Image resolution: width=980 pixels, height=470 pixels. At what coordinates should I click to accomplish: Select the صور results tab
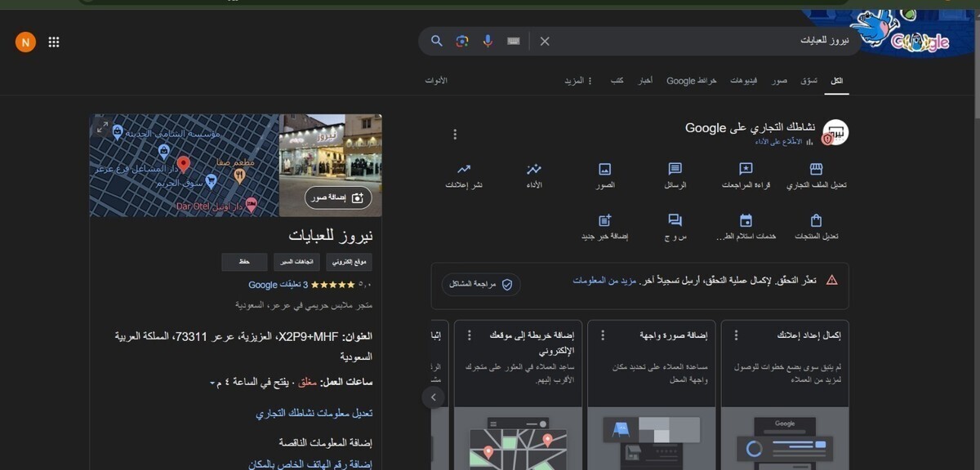click(x=779, y=80)
